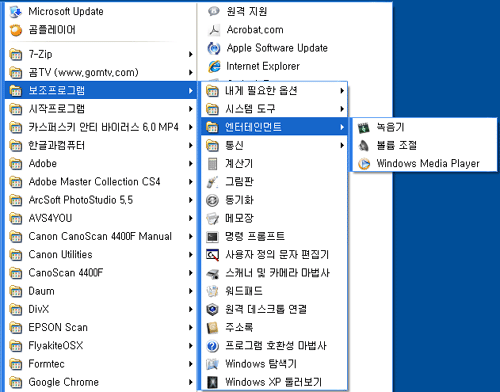Click the 녹음기 sound recorder icon
The width and height of the screenshot is (500, 392).
coord(364,127)
